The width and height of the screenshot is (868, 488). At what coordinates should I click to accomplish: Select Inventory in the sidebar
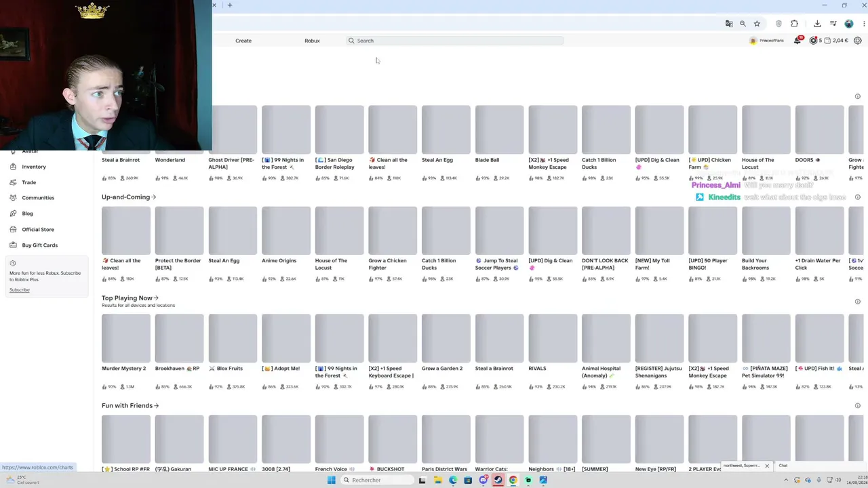(x=34, y=167)
